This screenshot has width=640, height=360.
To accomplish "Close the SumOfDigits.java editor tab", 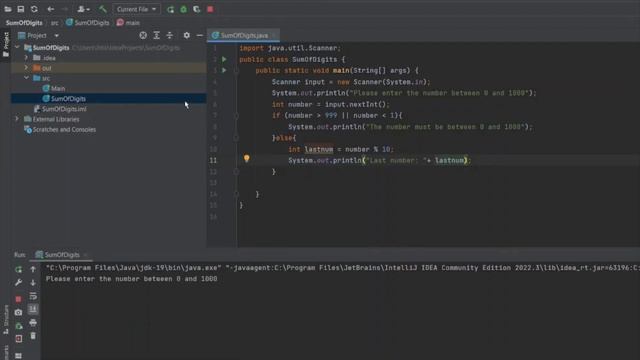I will click(274, 36).
